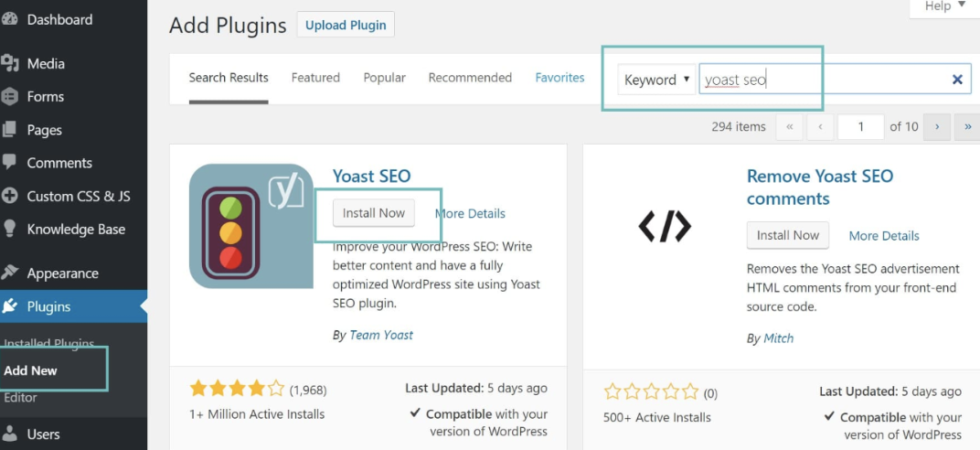Click the Media icon in sidebar
This screenshot has width=980, height=450.
pos(10,63)
